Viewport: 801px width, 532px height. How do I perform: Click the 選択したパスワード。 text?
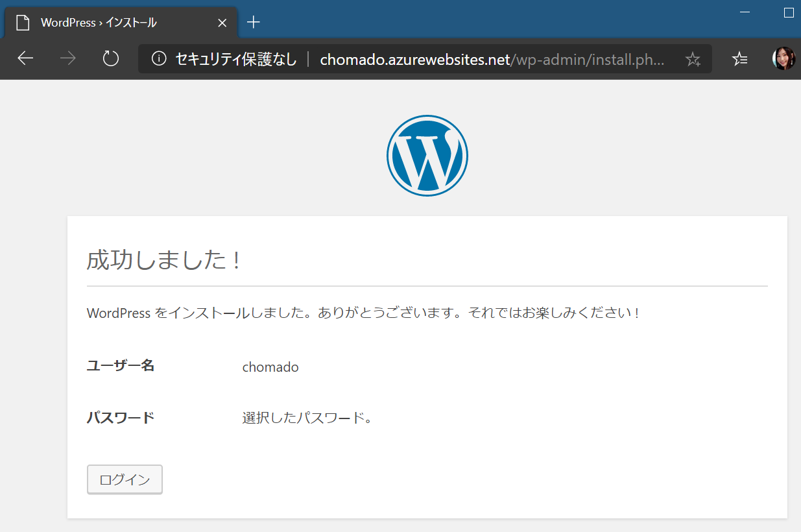click(x=307, y=418)
